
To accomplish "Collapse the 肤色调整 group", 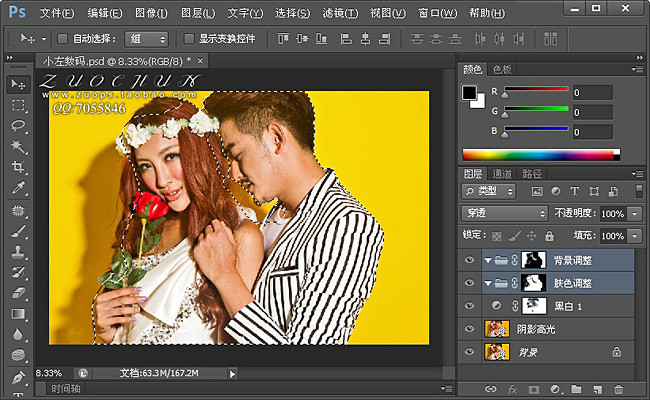I will point(488,283).
